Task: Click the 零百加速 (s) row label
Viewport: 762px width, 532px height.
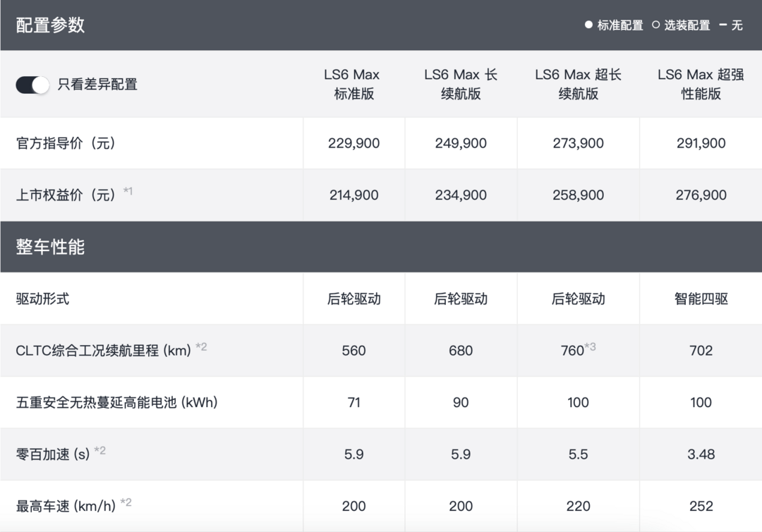Action: coord(52,454)
